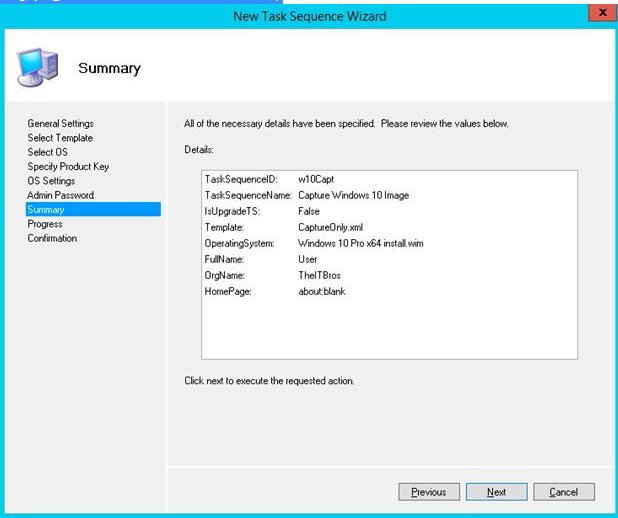Go to the General Settings step
618x518 pixels.
(x=60, y=123)
